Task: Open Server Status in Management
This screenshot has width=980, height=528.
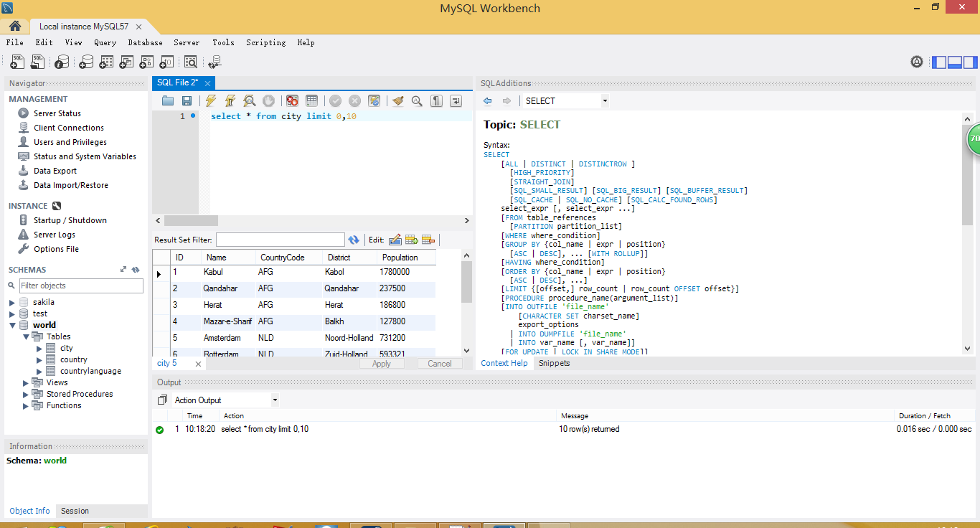Action: click(x=57, y=113)
